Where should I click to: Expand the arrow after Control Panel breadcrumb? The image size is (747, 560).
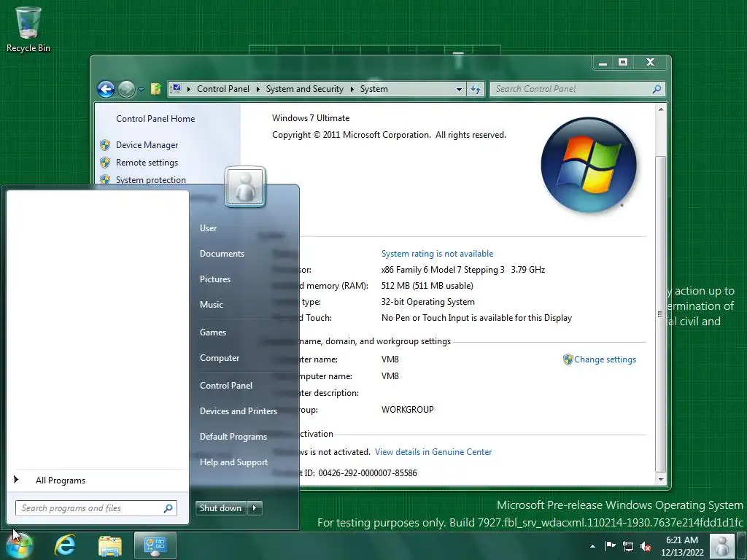click(x=258, y=89)
